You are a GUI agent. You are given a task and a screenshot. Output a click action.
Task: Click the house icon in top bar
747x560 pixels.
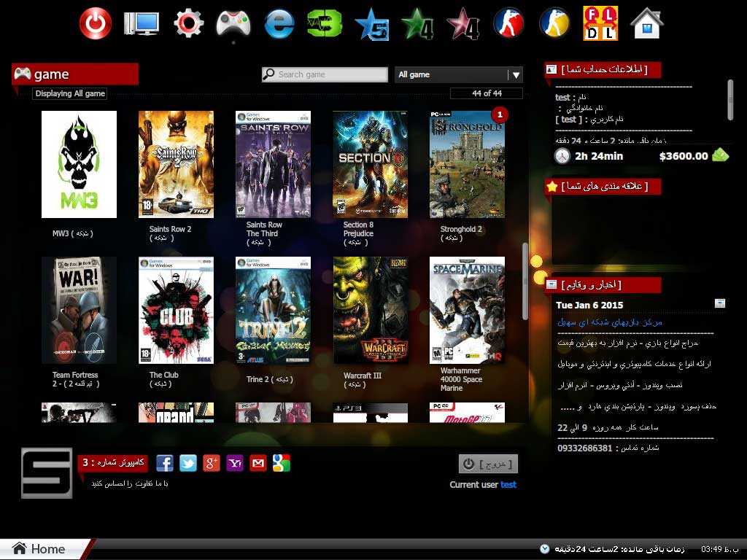point(646,23)
